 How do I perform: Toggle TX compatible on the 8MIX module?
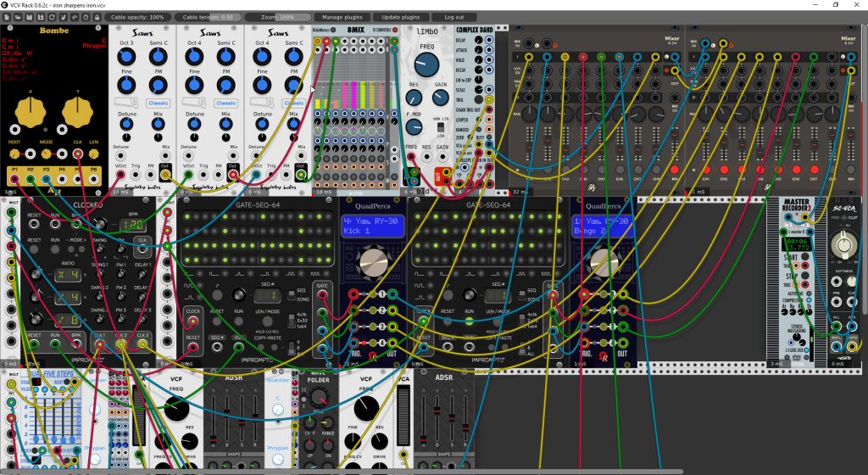[x=395, y=30]
